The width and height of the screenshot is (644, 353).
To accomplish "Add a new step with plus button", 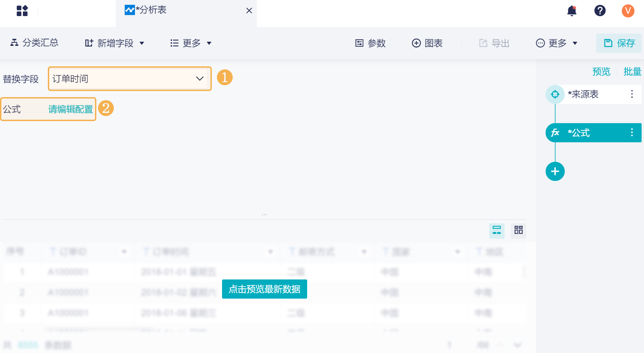I will (555, 171).
